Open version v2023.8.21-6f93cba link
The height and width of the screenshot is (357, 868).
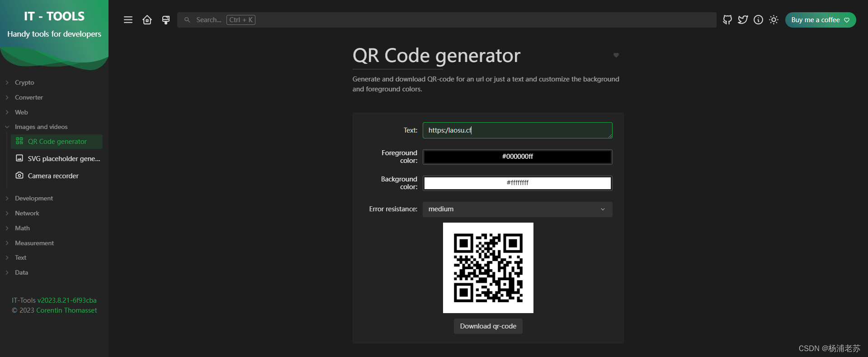[67, 300]
